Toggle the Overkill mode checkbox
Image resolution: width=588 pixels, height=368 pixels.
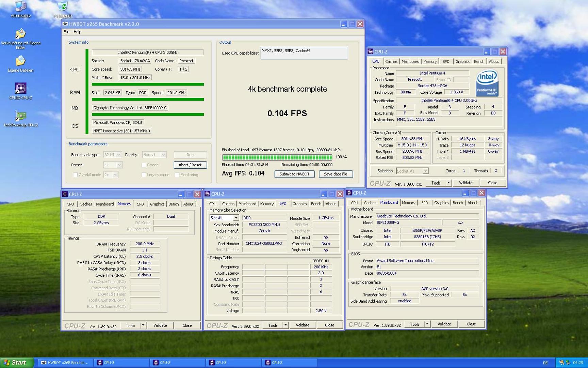[x=75, y=175]
